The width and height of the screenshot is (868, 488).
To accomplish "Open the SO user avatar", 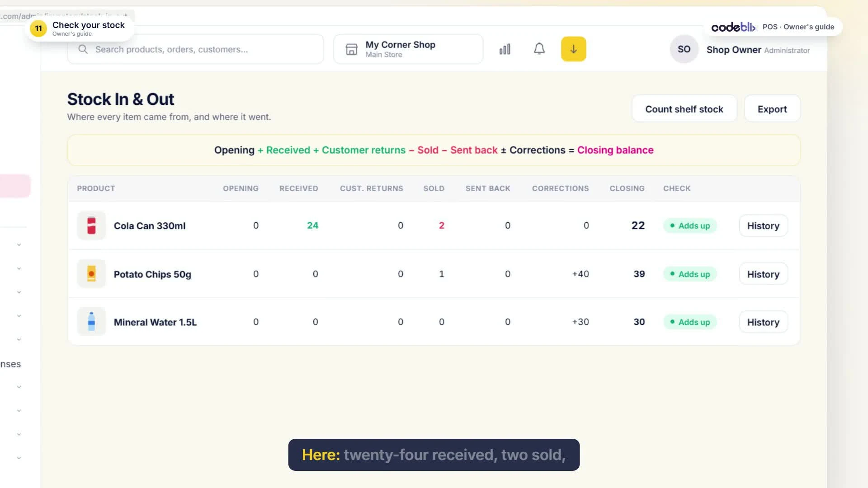I will click(684, 49).
